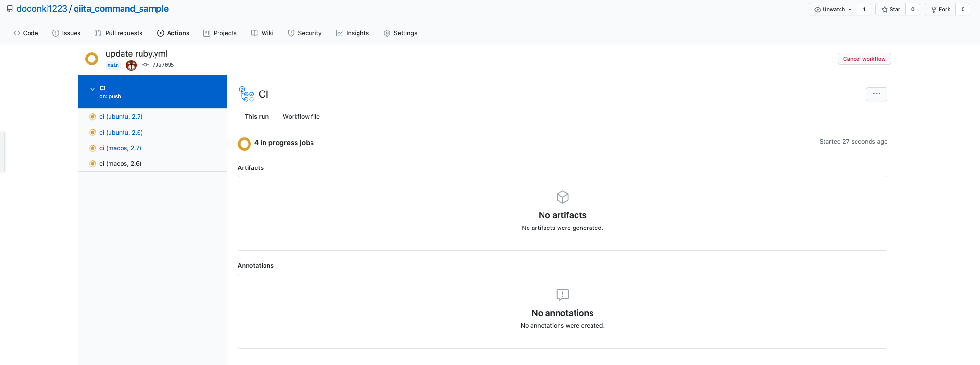Open job ci (macos, 2.7)
The width and height of the screenshot is (980, 365).
pos(120,148)
